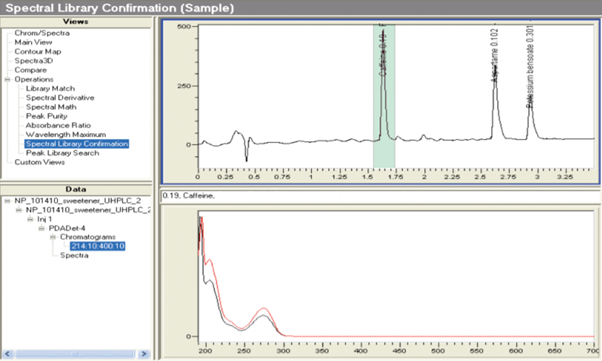The width and height of the screenshot is (602, 361).
Task: Open the Library Match operation
Action: [x=50, y=88]
